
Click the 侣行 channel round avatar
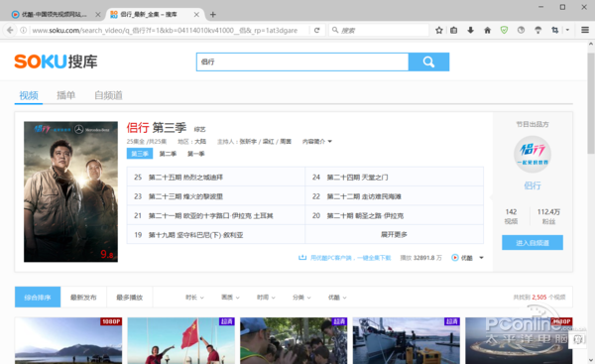(x=533, y=154)
